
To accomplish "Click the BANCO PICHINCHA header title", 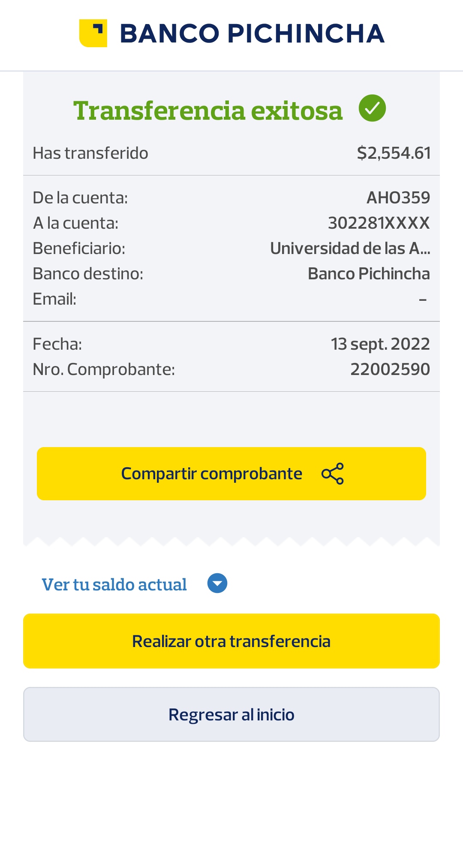I will pyautogui.click(x=252, y=33).
